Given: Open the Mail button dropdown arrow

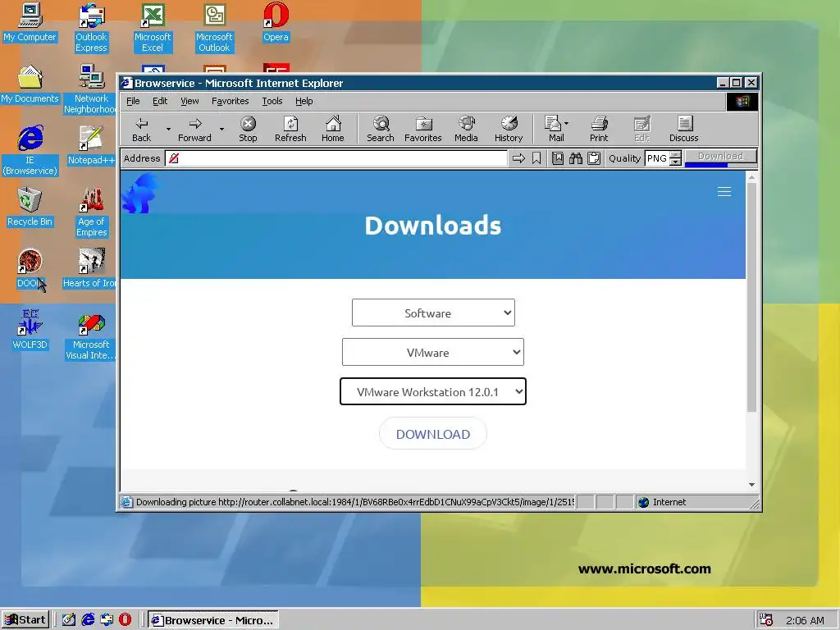Looking at the screenshot, I should [x=567, y=123].
